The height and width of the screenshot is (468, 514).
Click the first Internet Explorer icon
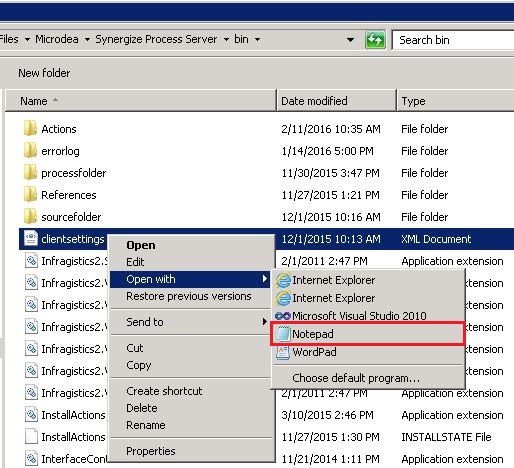283,280
